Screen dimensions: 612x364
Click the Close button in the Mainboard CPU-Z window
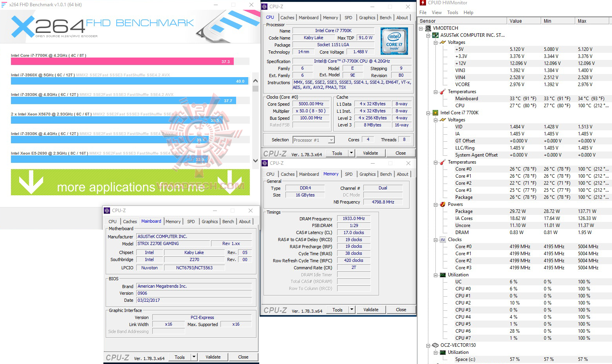pyautogui.click(x=243, y=357)
